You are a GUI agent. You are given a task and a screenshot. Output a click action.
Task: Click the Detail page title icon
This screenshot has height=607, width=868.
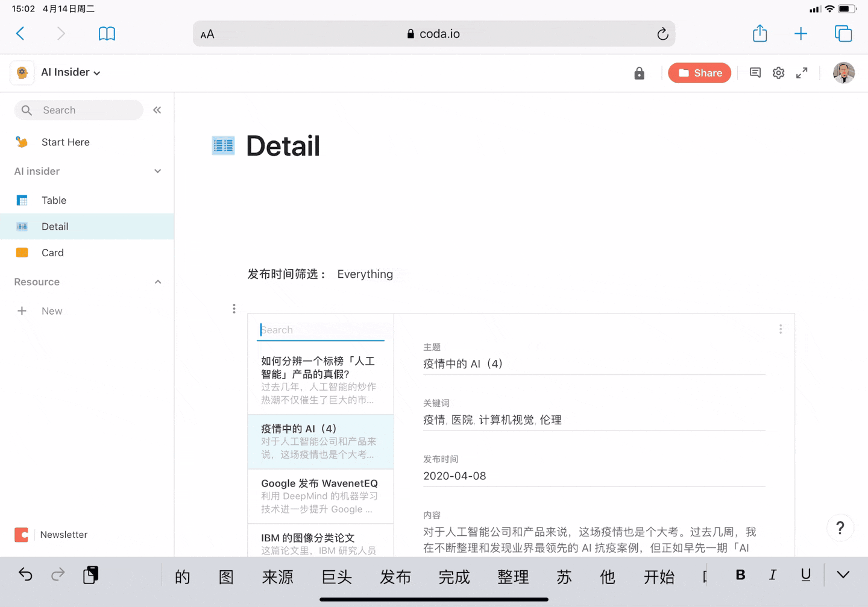tap(223, 145)
